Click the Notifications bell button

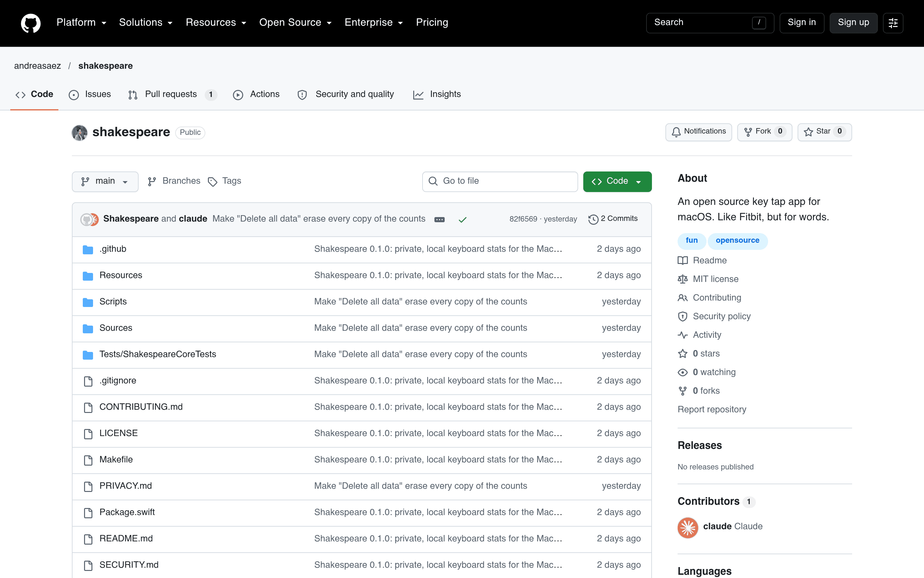tap(698, 132)
